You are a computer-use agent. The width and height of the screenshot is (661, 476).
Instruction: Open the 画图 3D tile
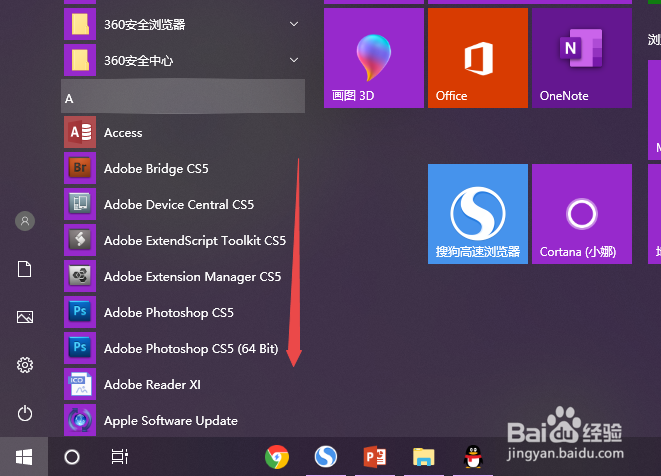(373, 58)
